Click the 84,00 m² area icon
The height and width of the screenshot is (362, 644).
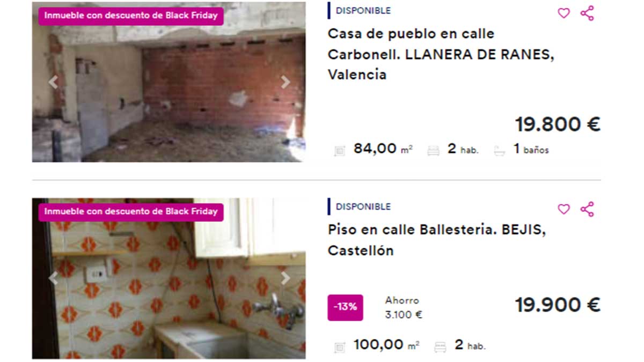pos(340,151)
